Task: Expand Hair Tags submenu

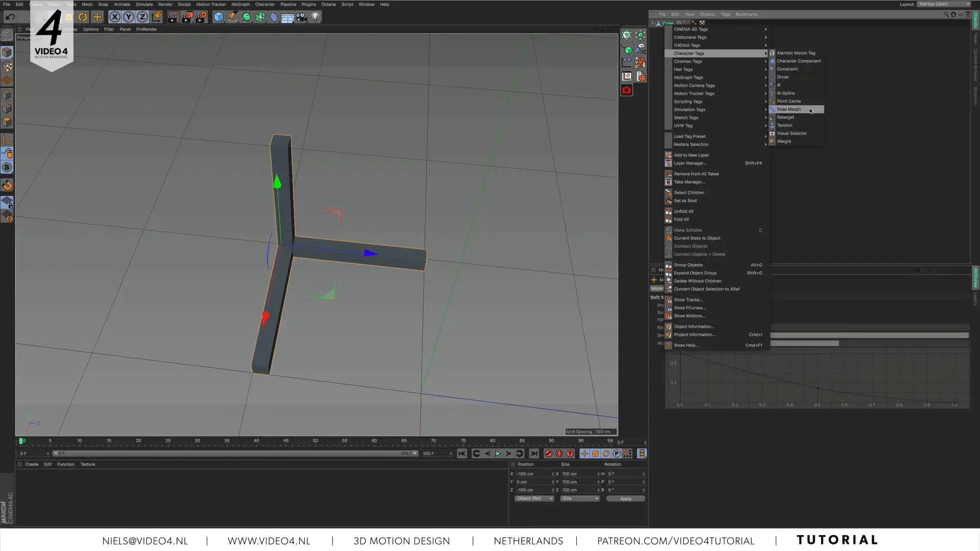Action: coord(720,69)
